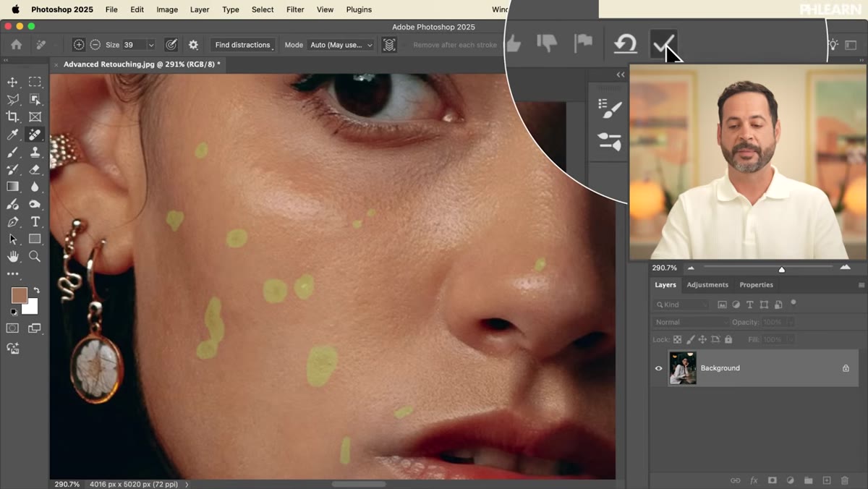Select the Rectangle shape tool

coord(35,239)
